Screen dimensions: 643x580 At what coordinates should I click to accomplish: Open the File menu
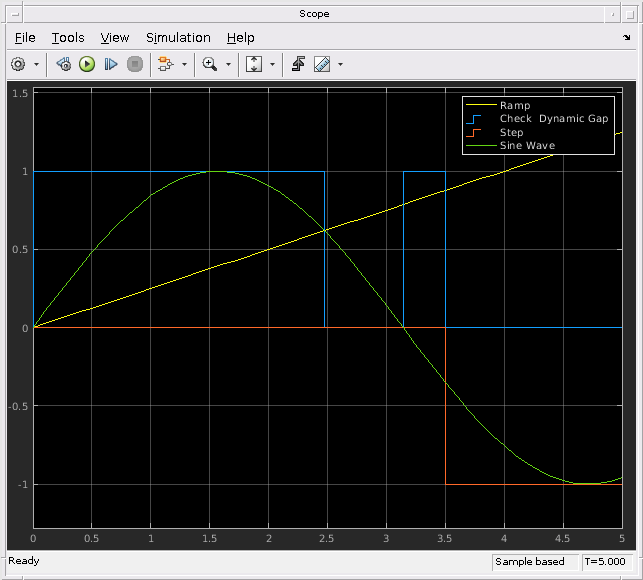25,38
